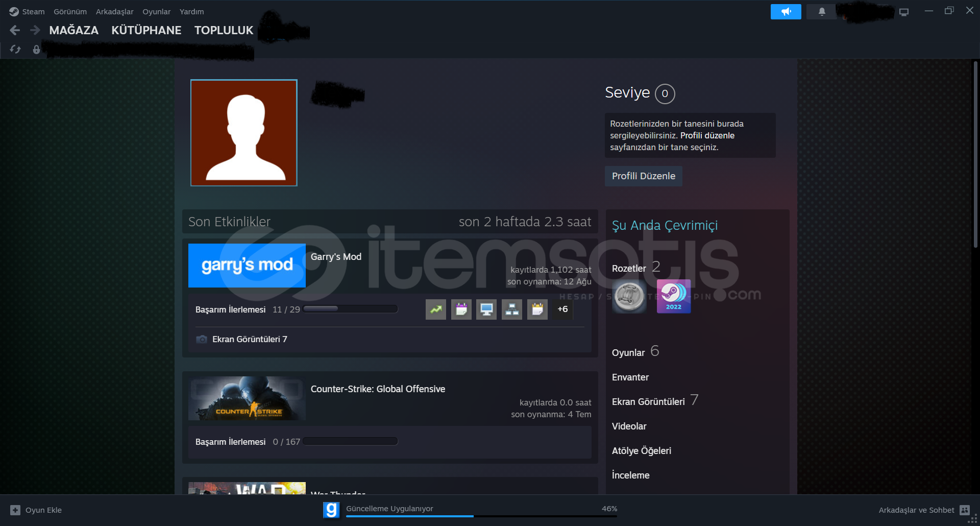Click the first purple calendar achievement icon
This screenshot has width=980, height=526.
click(x=461, y=309)
